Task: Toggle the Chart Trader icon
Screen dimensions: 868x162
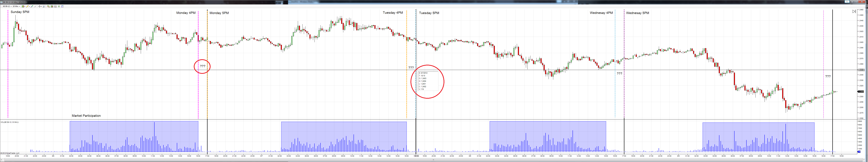Action: [48, 6]
